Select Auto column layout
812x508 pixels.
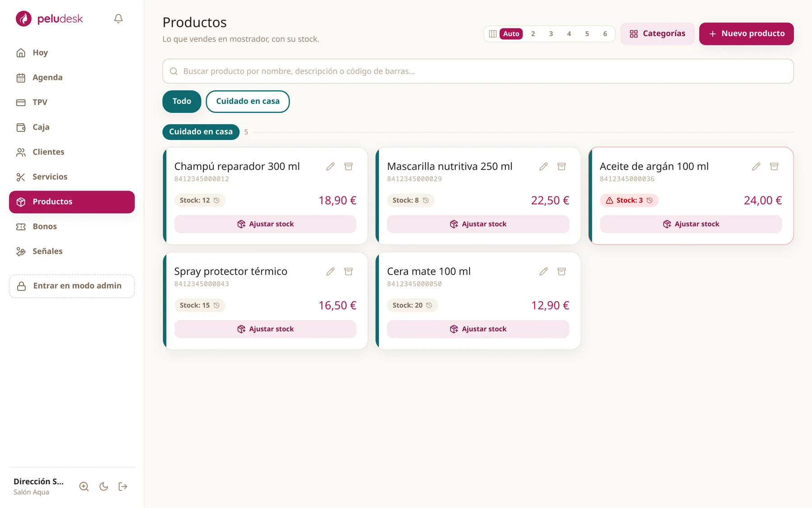511,34
